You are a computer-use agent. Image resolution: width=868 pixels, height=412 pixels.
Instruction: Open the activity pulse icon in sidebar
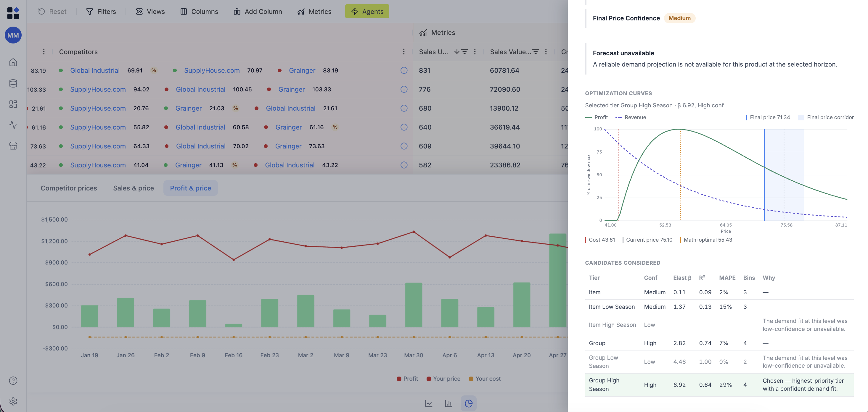[x=13, y=125]
